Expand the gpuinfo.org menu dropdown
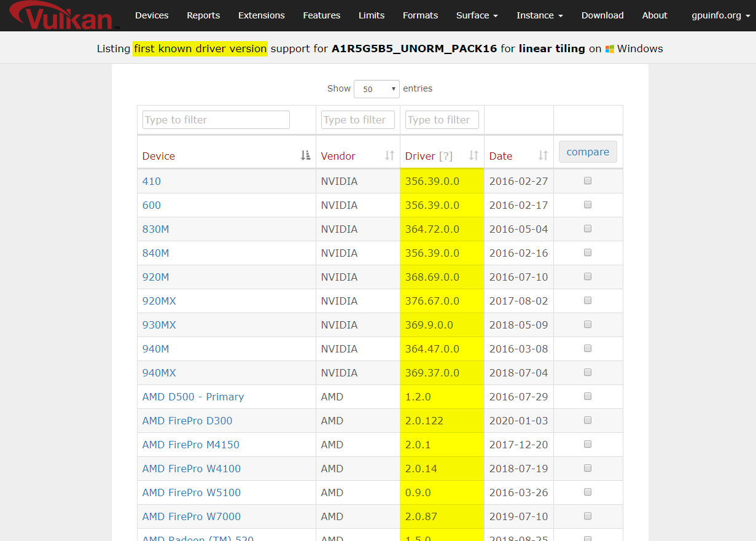 720,15
